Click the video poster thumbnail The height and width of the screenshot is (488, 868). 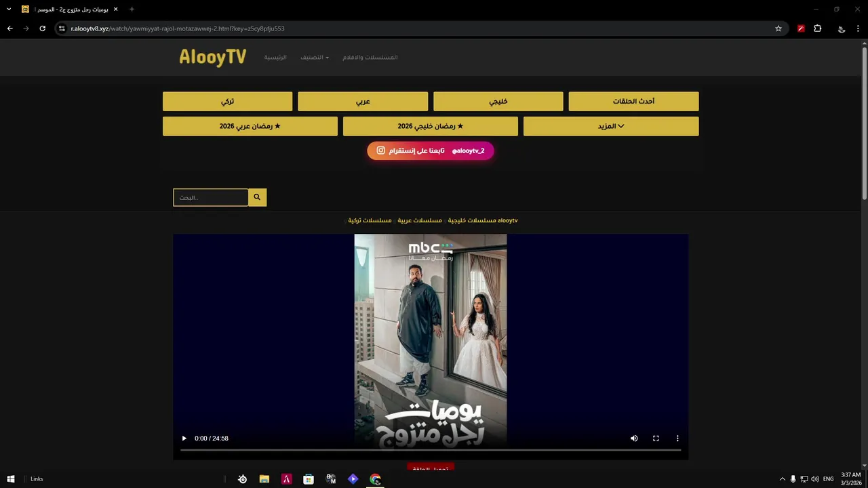click(431, 342)
